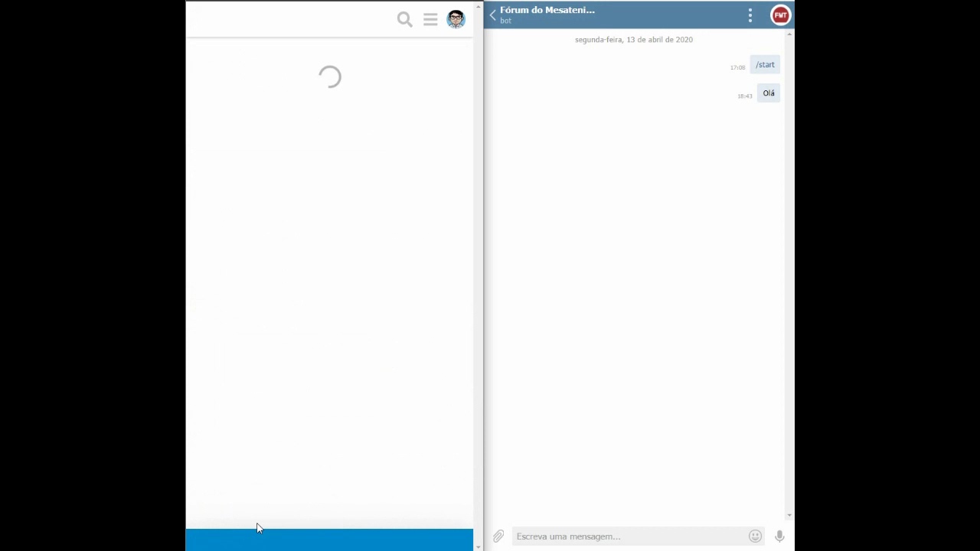Click the microphone voice message icon
Image resolution: width=980 pixels, height=551 pixels.
tap(779, 536)
